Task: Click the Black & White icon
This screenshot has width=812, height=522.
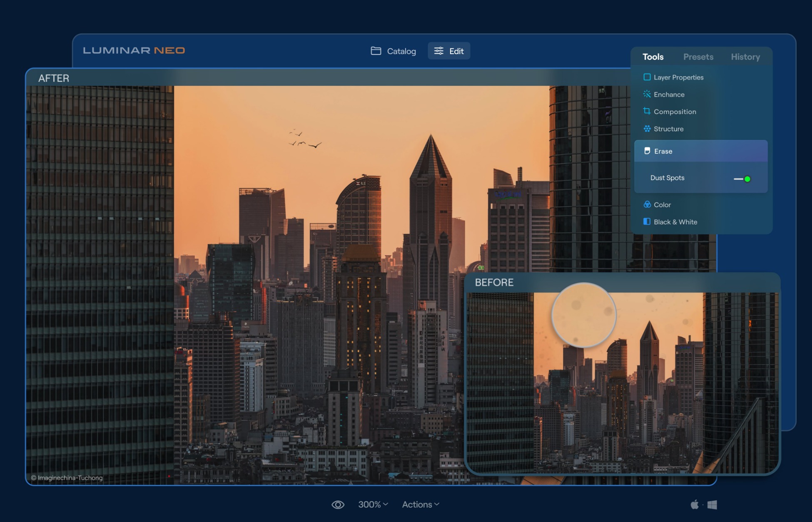Action: [x=647, y=221]
